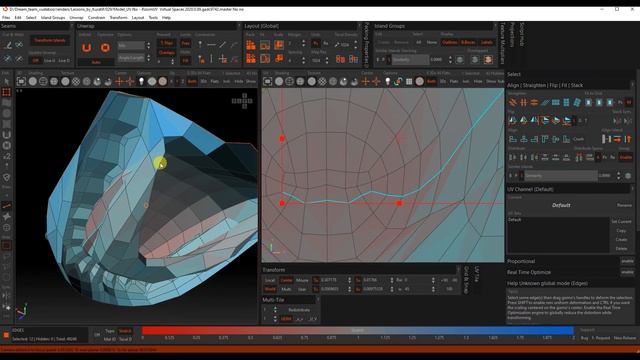Image resolution: width=640 pixels, height=360 pixels.
Task: Open the Packing Properties vertical tab
Action: (366, 45)
